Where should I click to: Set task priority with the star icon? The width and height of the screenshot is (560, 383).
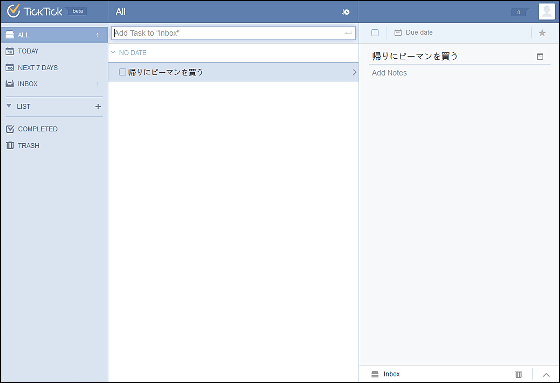tap(542, 33)
